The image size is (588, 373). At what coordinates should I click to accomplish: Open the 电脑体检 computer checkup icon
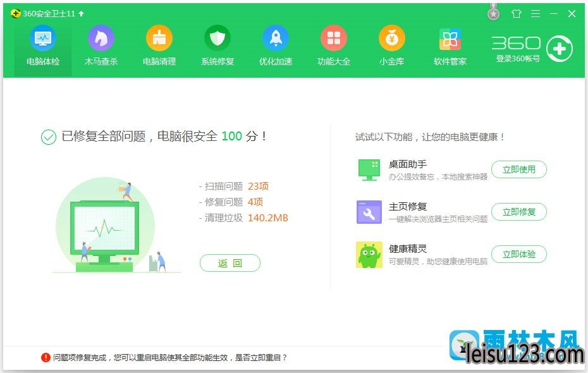43,38
